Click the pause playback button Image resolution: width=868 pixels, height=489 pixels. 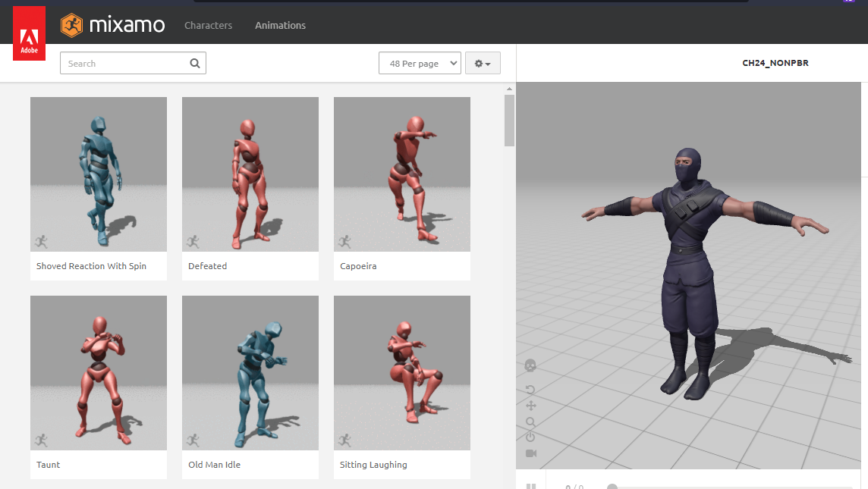tap(531, 486)
